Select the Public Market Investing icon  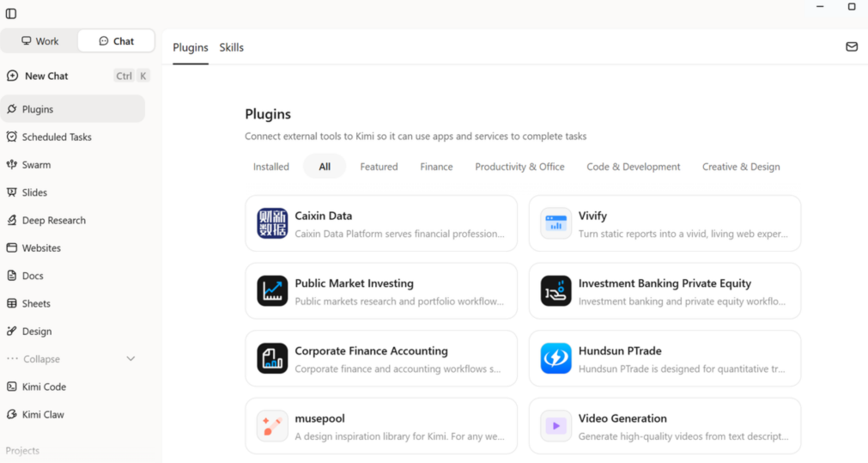(x=272, y=290)
